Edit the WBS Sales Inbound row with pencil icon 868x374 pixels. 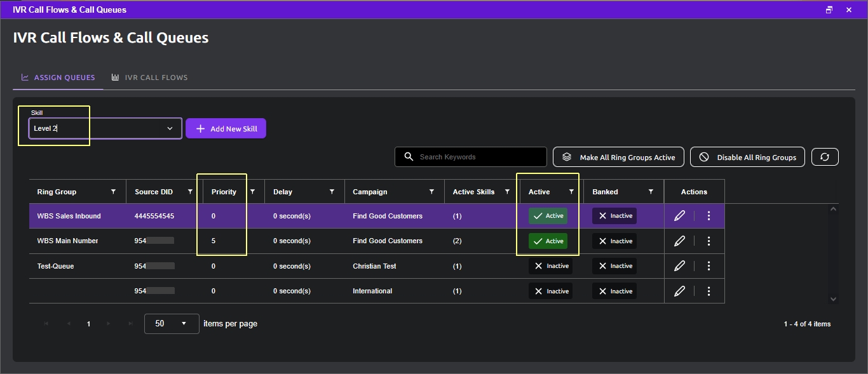pos(679,216)
